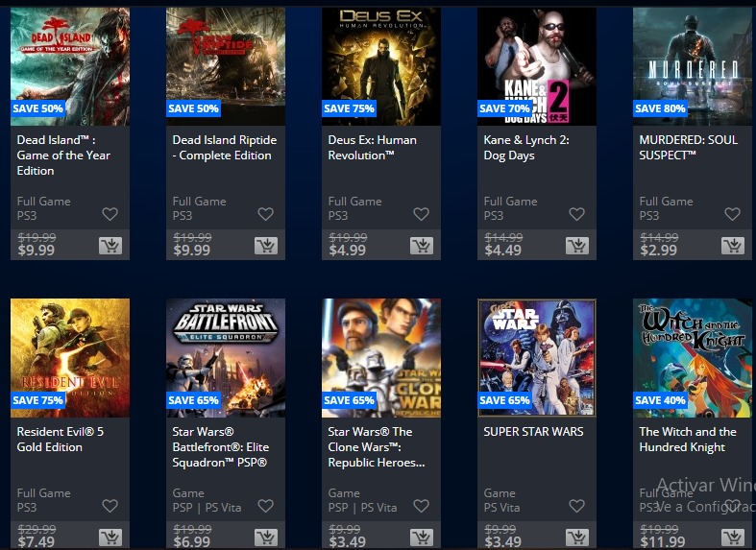Wishlist Resident Evil 5 Gold Edition with heart
The height and width of the screenshot is (550, 756).
[x=110, y=506]
